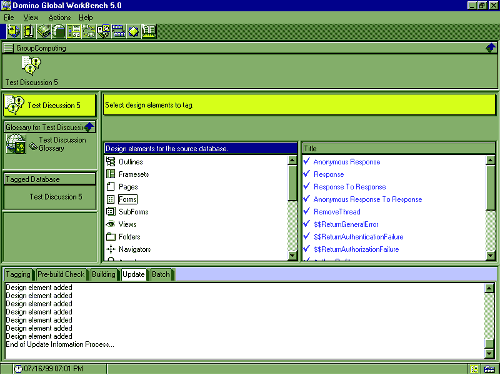500x375 pixels.
Task: Click the stacked green books toolbar icon
Action: (43, 31)
